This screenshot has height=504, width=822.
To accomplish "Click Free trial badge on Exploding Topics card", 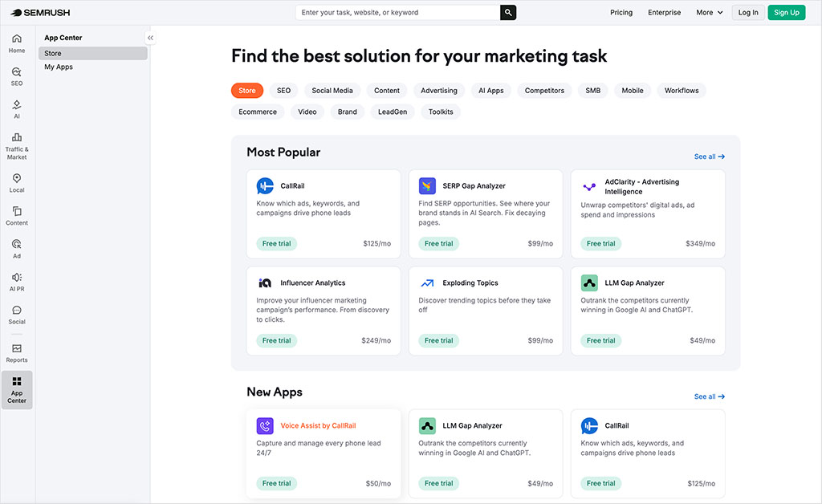I will 439,340.
